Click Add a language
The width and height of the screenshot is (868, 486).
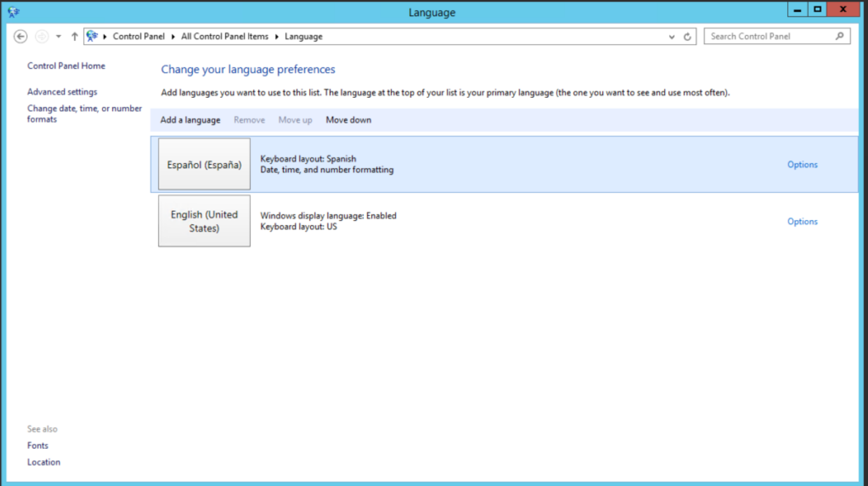pos(190,120)
